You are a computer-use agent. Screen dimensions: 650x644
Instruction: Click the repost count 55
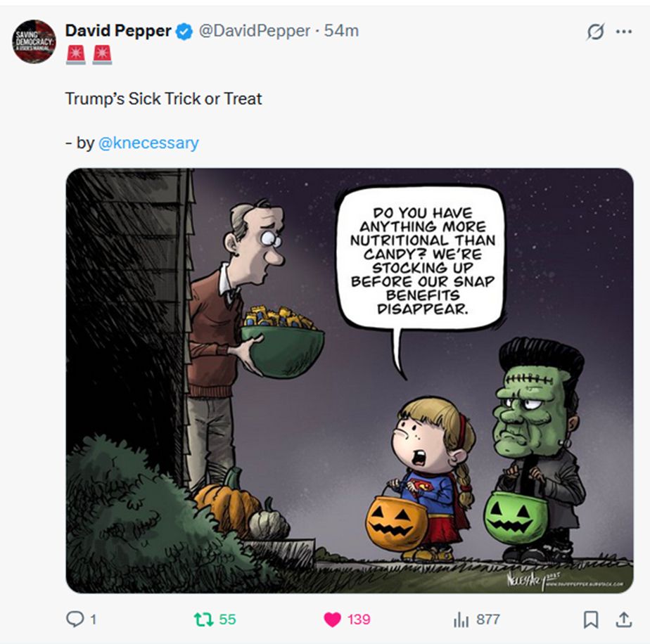tap(227, 619)
